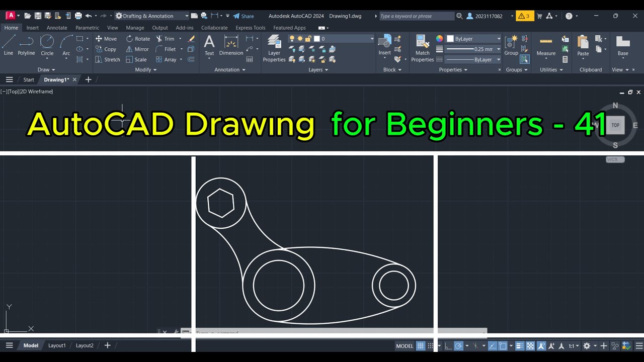Toggle drawing grid display in status bar
Image resolution: width=644 pixels, height=362 pixels.
click(x=421, y=346)
